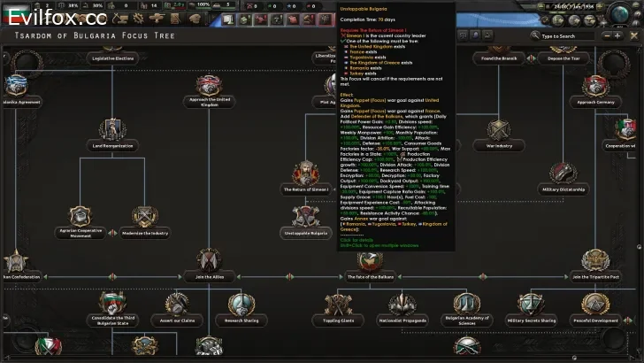Select the Unstoppable Bulgaria focus
Viewport: 644px width, 363px height.
pos(306,222)
